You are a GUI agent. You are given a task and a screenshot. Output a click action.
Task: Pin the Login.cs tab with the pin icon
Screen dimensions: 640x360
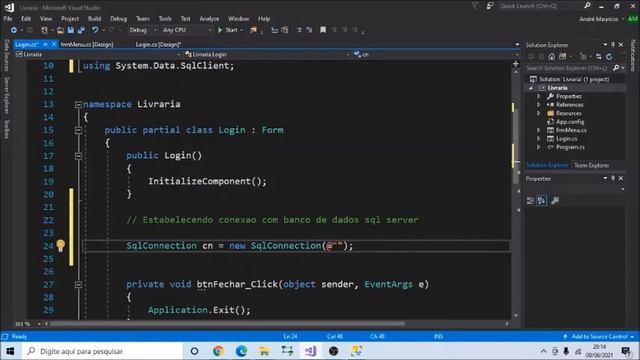(45, 44)
